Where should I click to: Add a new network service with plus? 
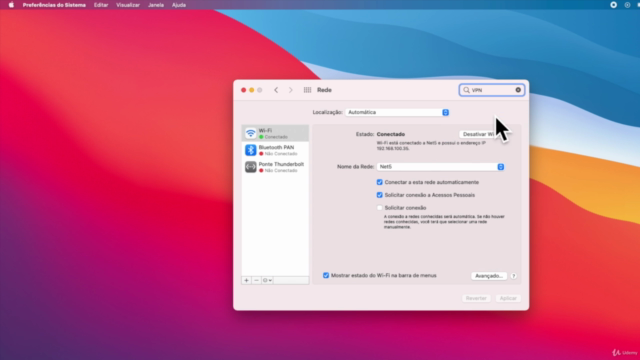(246, 280)
